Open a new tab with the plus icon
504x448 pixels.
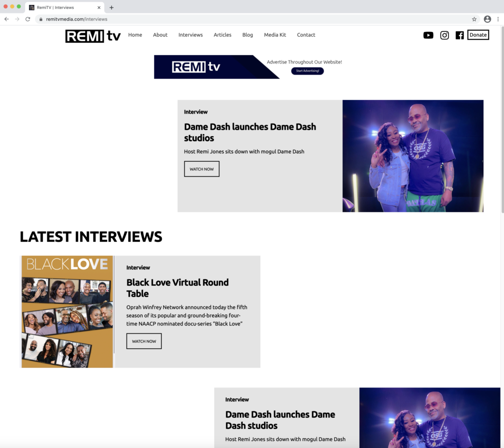[112, 7]
